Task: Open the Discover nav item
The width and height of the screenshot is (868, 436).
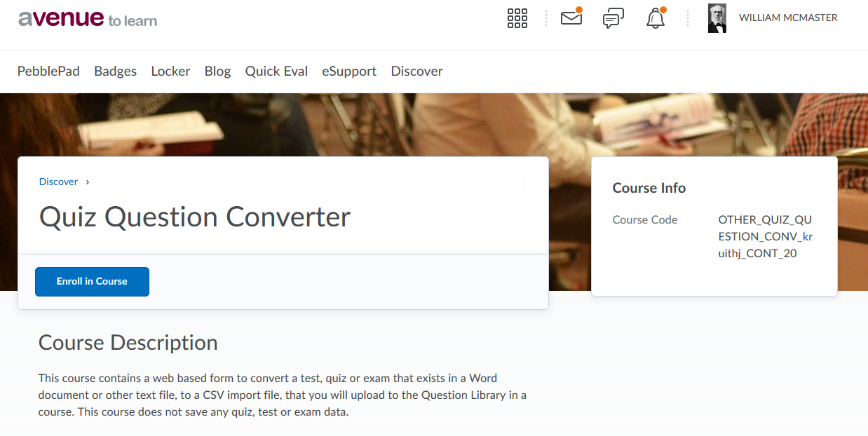Action: [x=416, y=71]
